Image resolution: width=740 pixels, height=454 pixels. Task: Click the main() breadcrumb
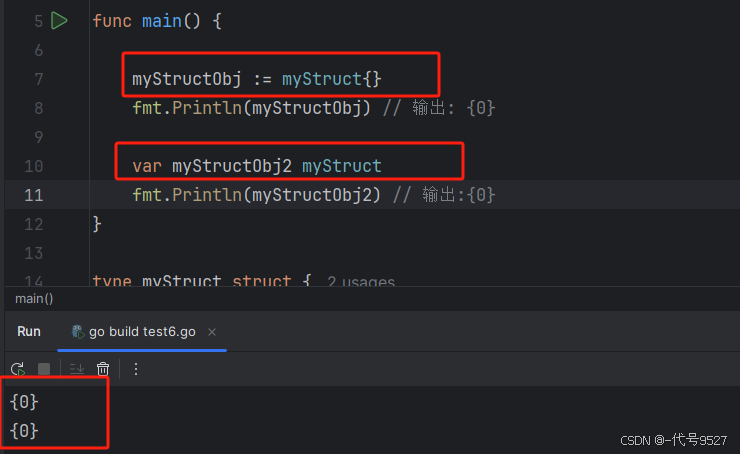pos(34,299)
